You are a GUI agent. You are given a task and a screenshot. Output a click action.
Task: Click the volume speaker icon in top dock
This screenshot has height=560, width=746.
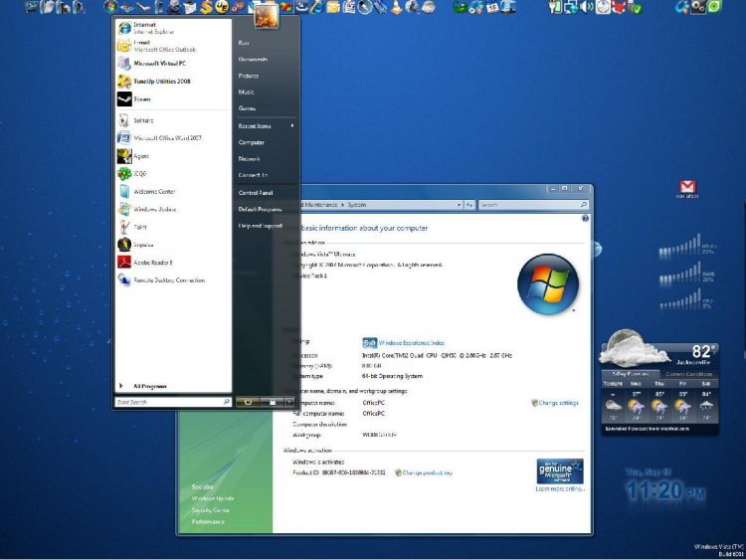click(587, 7)
